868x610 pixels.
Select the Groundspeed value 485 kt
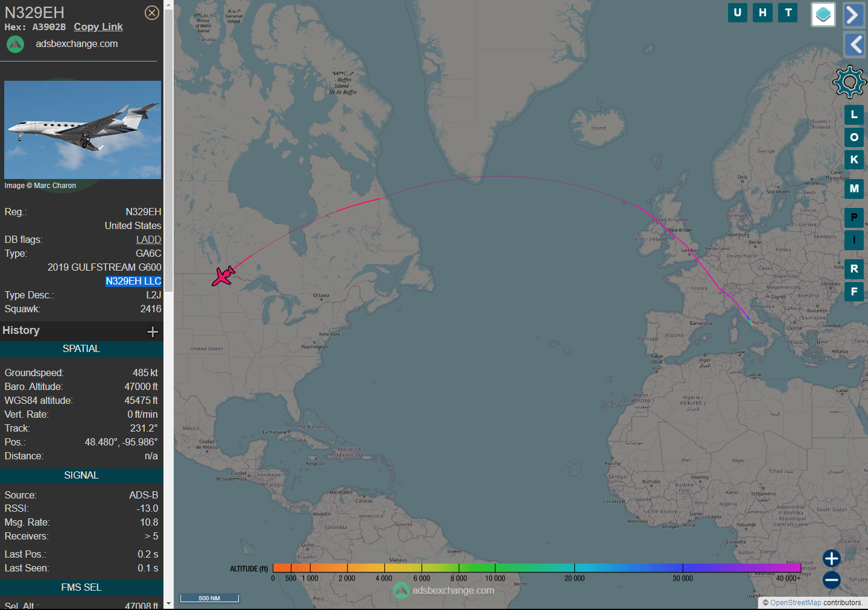coord(145,373)
